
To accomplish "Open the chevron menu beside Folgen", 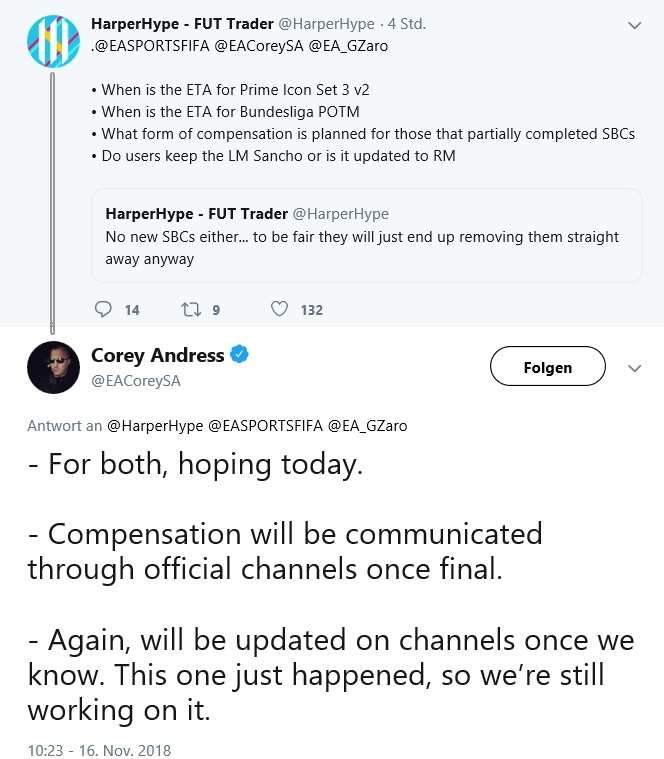I will [x=634, y=368].
